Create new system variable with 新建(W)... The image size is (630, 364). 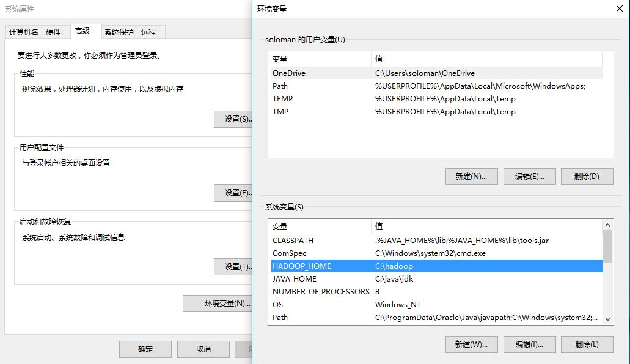click(x=471, y=344)
